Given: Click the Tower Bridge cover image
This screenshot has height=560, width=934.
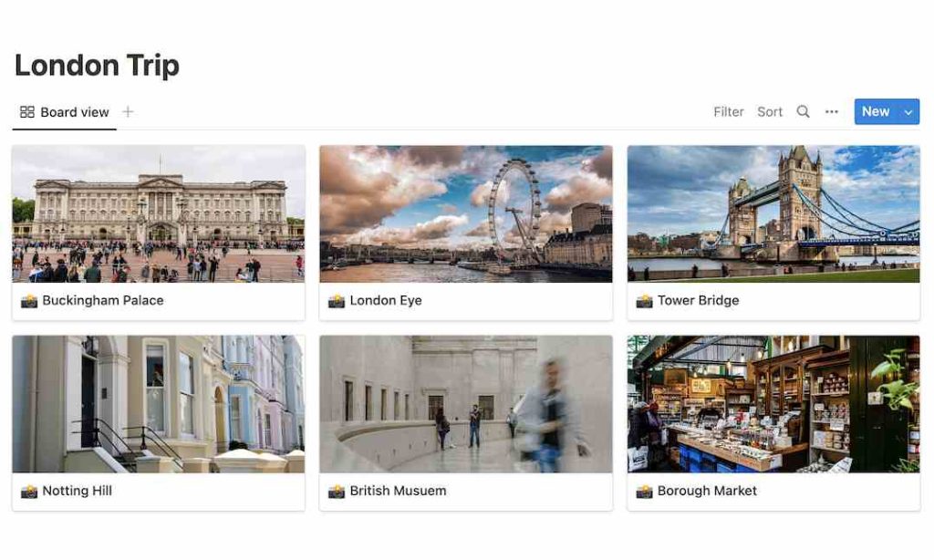Looking at the screenshot, I should (773, 214).
